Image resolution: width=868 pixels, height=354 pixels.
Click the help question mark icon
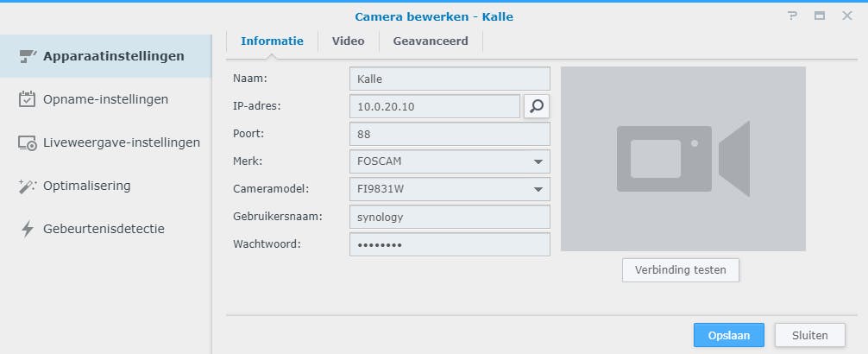tap(792, 16)
